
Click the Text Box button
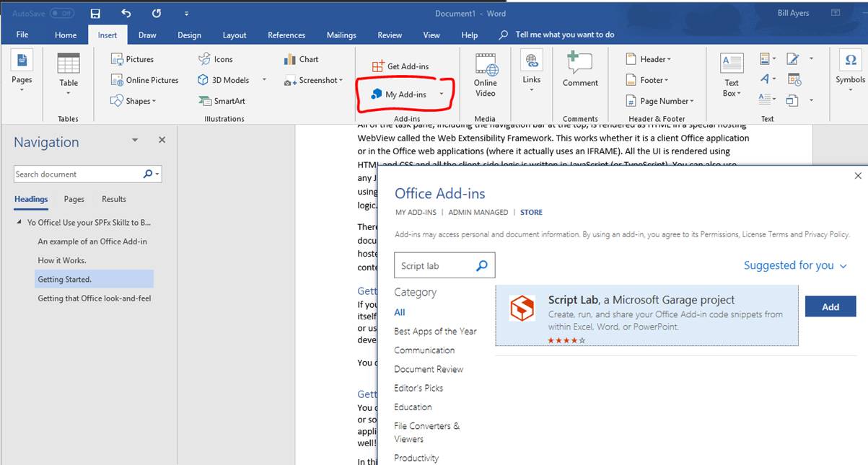coord(732,76)
